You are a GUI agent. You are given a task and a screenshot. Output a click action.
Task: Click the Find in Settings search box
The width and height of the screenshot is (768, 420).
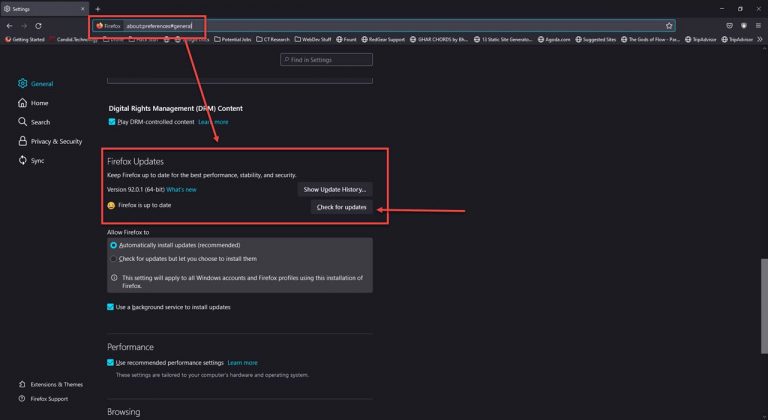326,60
